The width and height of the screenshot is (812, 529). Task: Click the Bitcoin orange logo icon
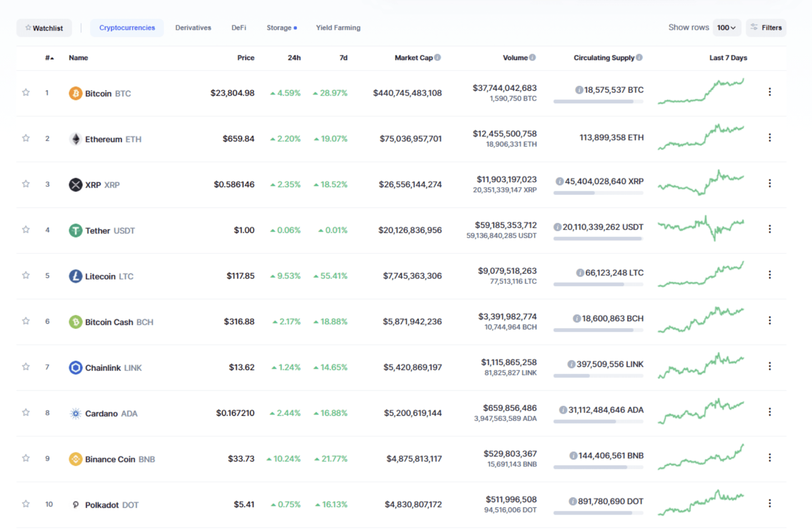[x=75, y=93]
